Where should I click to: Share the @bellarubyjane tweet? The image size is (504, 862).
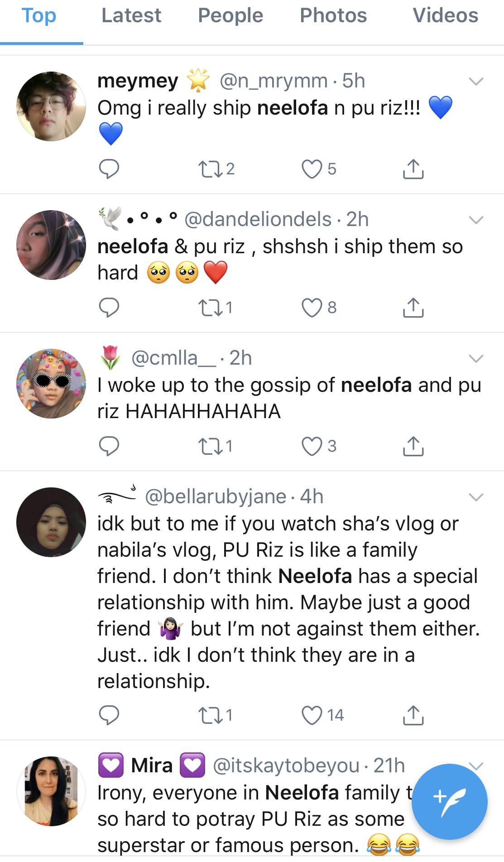(x=413, y=715)
